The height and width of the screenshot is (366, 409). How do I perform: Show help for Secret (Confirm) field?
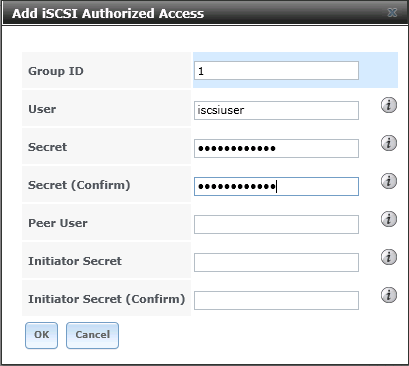coord(389,181)
